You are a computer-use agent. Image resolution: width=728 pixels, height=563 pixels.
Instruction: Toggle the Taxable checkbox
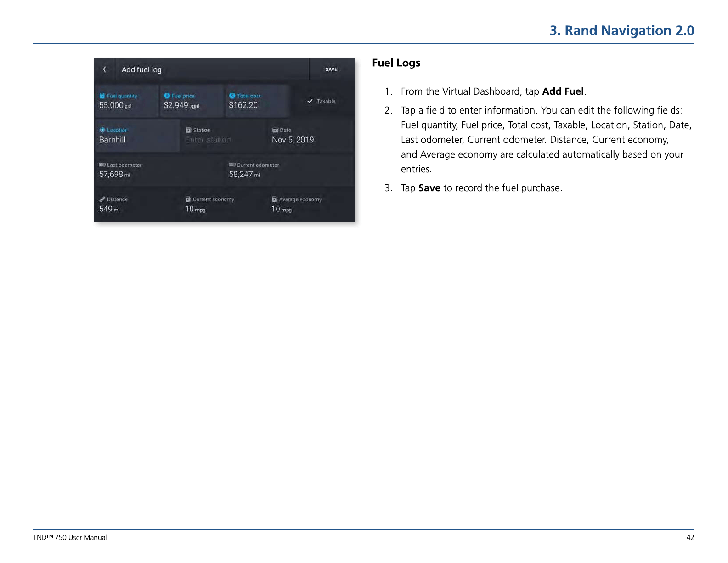click(x=310, y=101)
